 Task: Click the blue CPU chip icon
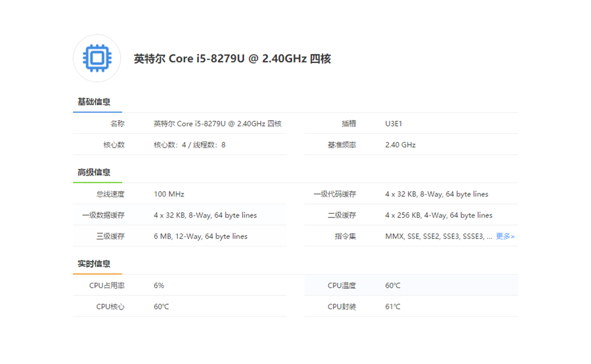pyautogui.click(x=97, y=58)
